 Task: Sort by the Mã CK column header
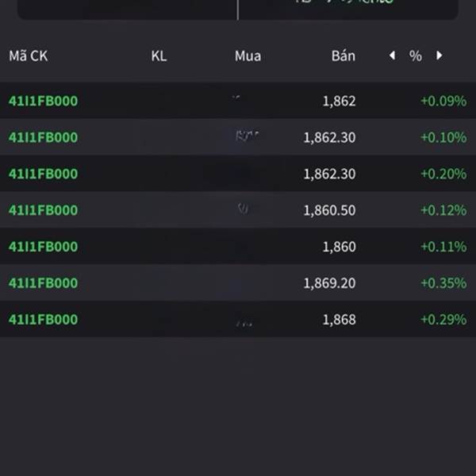point(29,56)
